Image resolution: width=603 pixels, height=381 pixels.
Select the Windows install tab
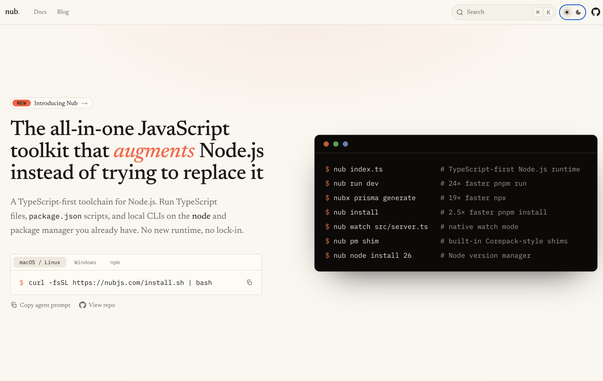(85, 262)
